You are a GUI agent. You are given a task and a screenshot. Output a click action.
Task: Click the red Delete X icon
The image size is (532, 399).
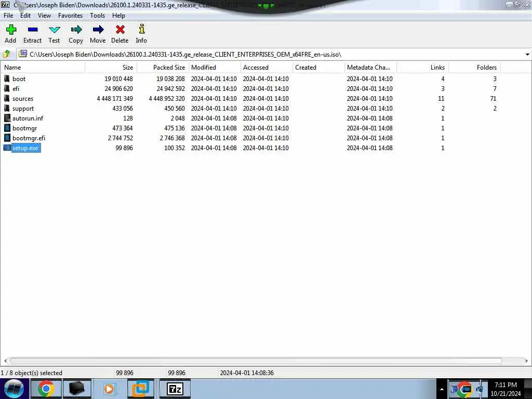(x=120, y=30)
